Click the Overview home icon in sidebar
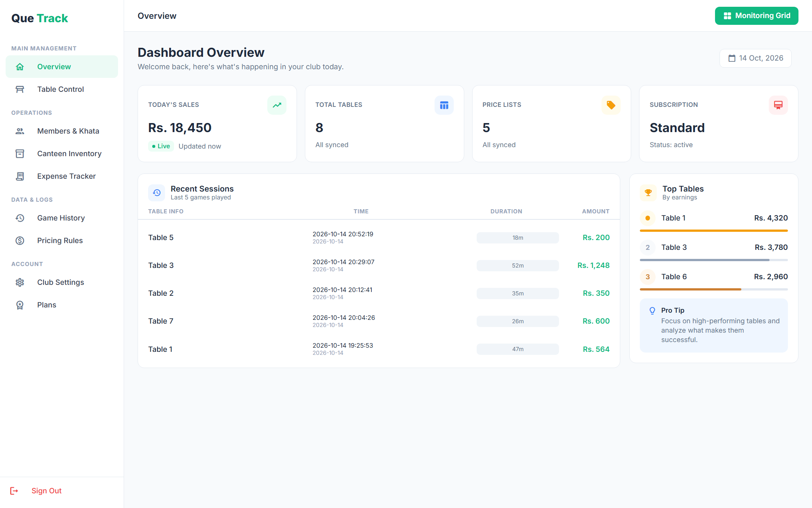This screenshot has height=508, width=812. point(20,67)
